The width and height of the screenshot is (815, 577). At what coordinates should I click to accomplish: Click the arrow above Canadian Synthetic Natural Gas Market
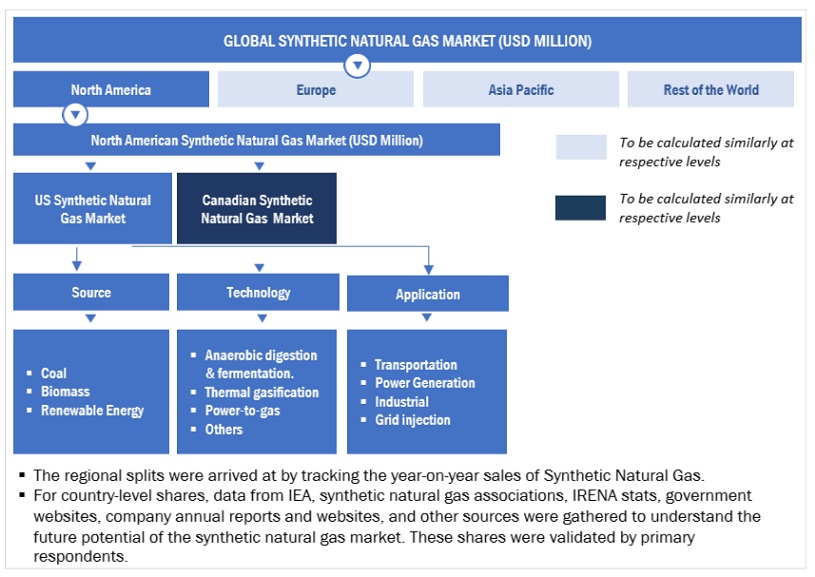[x=259, y=165]
